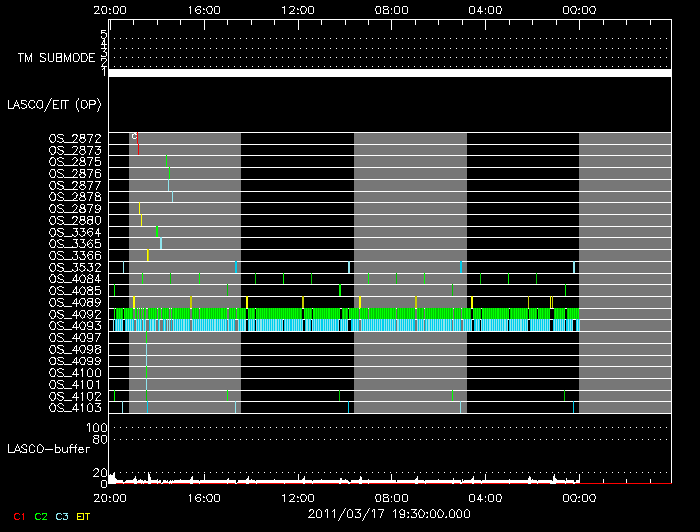Click the yellow marker in OS_3366 row

148,255
